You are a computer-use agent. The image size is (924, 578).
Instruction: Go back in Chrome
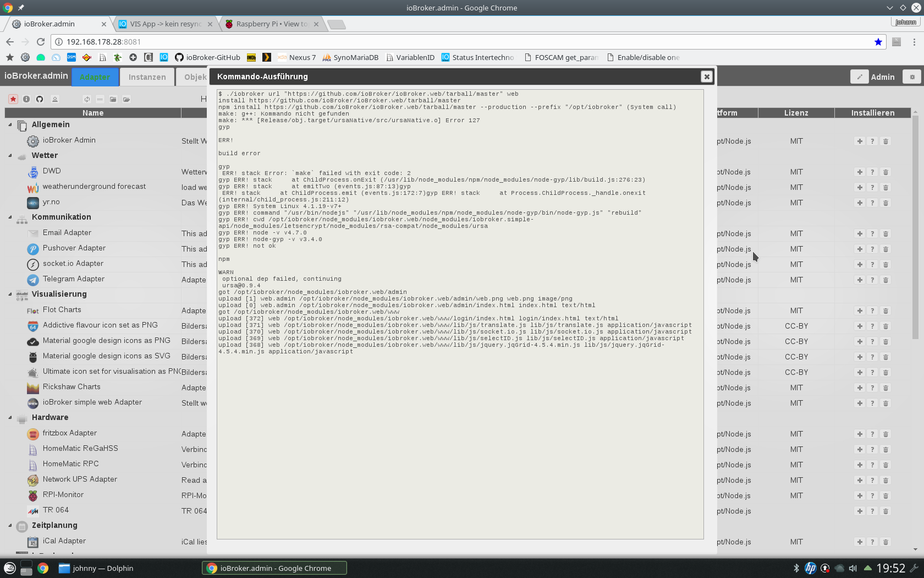coord(10,42)
